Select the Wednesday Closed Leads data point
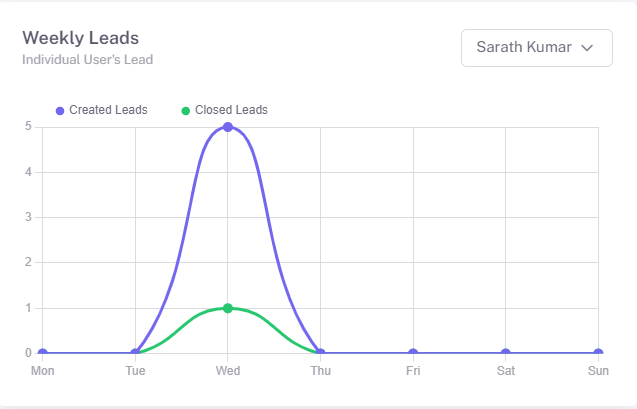 coord(228,308)
